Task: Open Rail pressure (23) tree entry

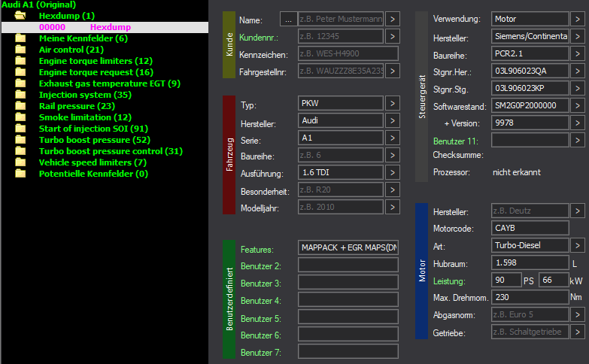Action: pyautogui.click(x=77, y=106)
